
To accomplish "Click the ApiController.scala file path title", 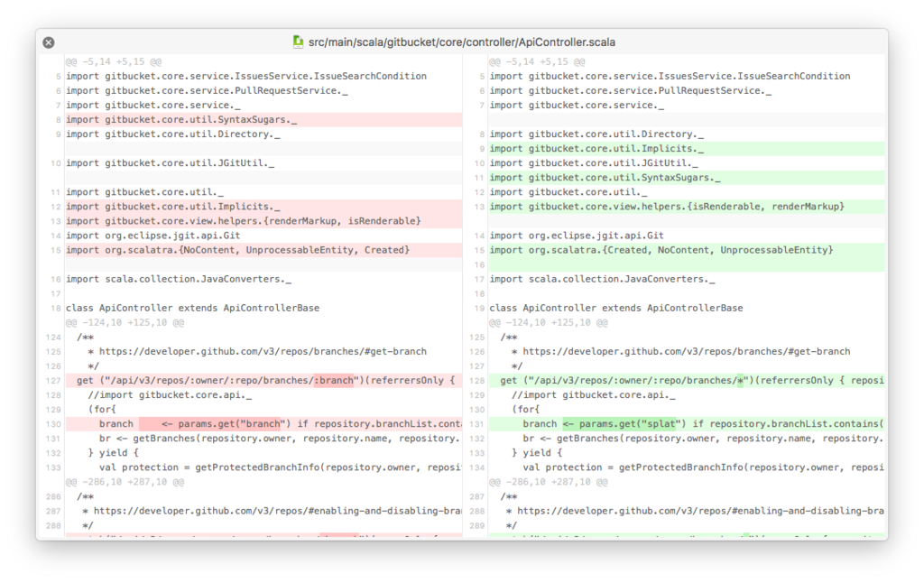I will (x=461, y=42).
